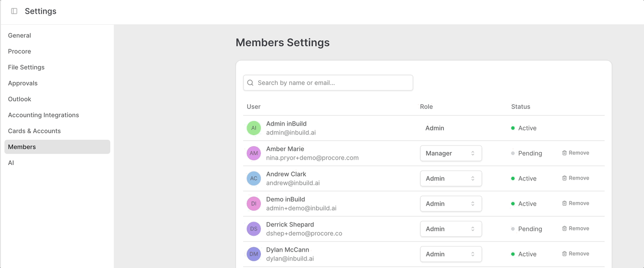This screenshot has height=268, width=644.
Task: Toggle the sidebar panel icon
Action: 14,11
